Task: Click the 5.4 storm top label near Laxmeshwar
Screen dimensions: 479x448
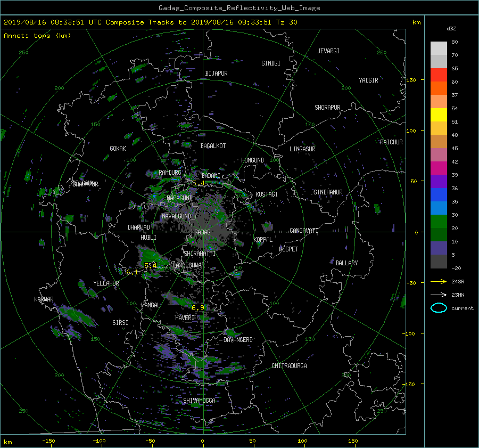Action: (151, 265)
